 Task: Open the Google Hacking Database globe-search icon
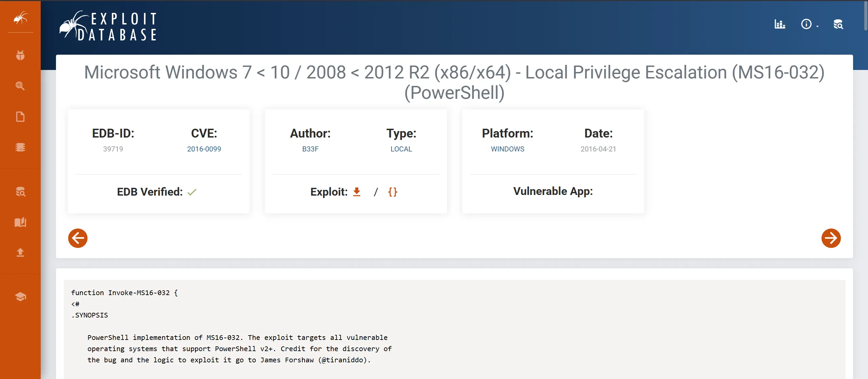pyautogui.click(x=20, y=86)
